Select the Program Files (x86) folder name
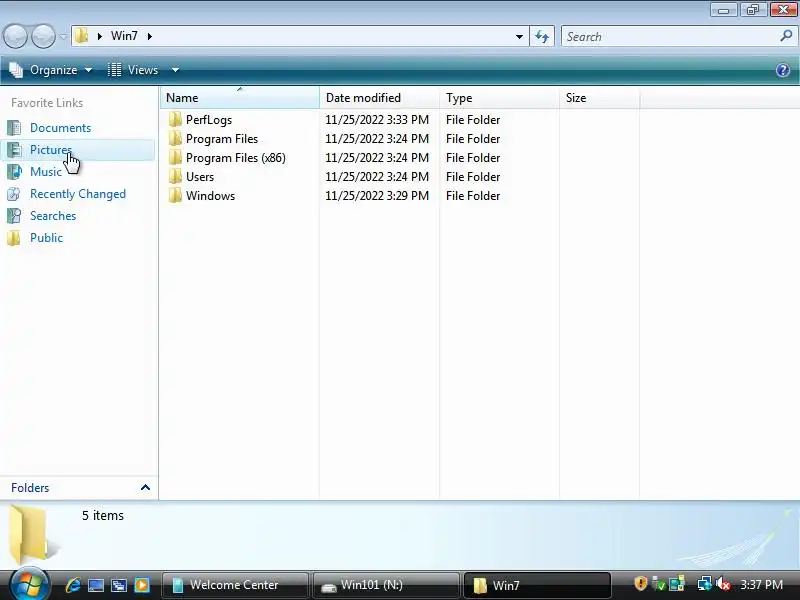Screen dimensions: 800x600 click(236, 158)
